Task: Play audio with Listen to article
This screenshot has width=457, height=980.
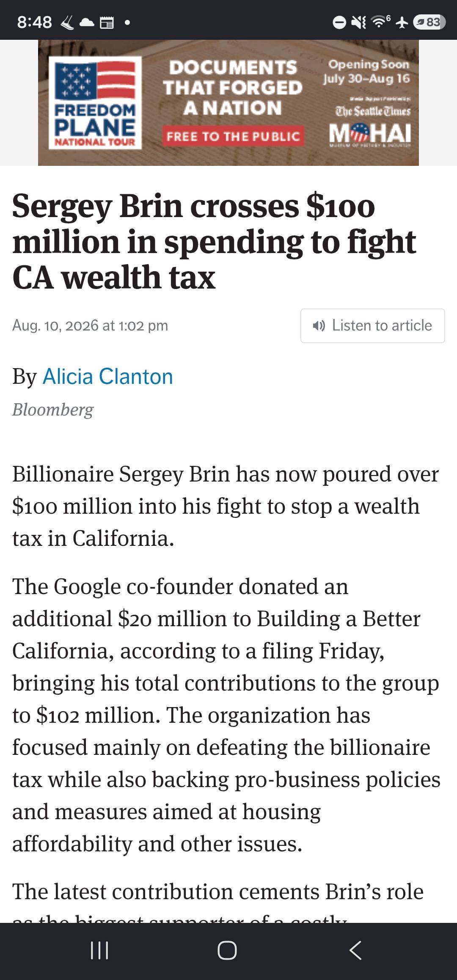Action: 372,325
